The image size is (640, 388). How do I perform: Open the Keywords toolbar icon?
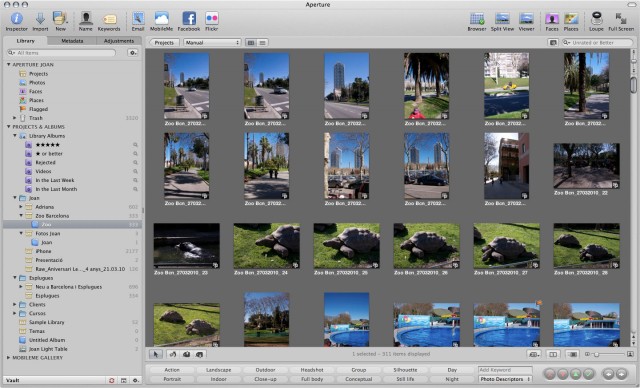[x=109, y=19]
